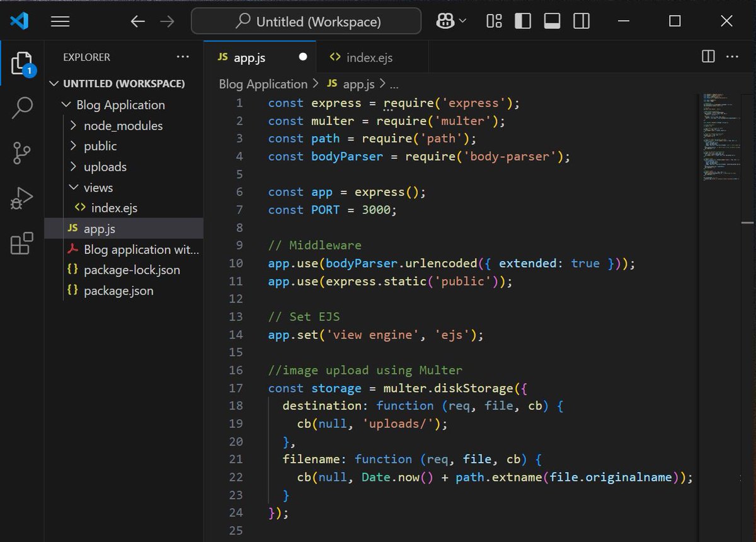Click Blog Application in the breadcrumb

[263, 84]
